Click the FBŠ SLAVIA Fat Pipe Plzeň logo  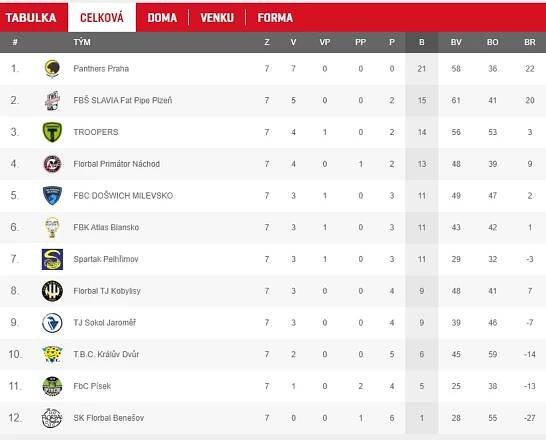pos(52,100)
